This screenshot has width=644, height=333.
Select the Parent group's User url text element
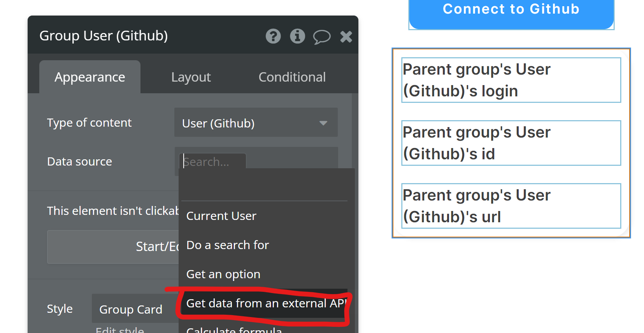click(511, 206)
